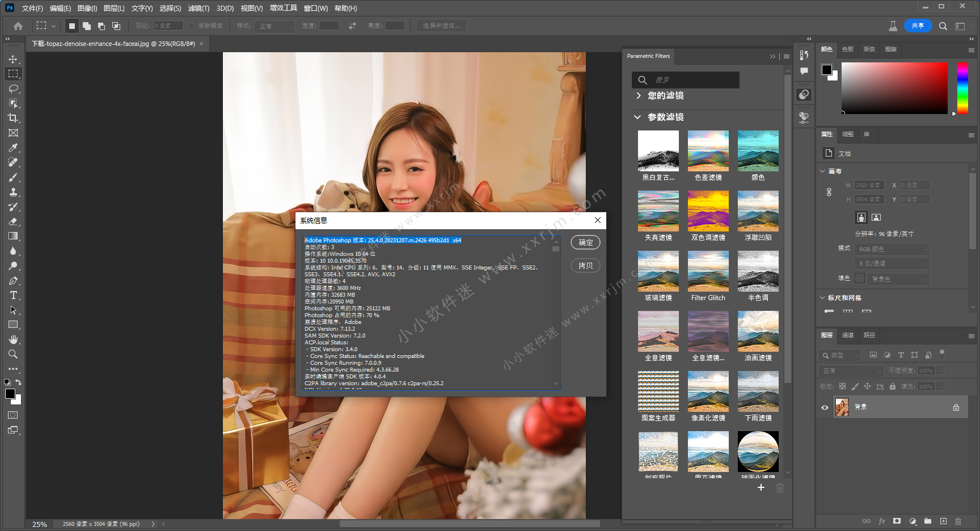Select the Frame tool
Viewport: 980px width, 531px height.
click(13, 133)
